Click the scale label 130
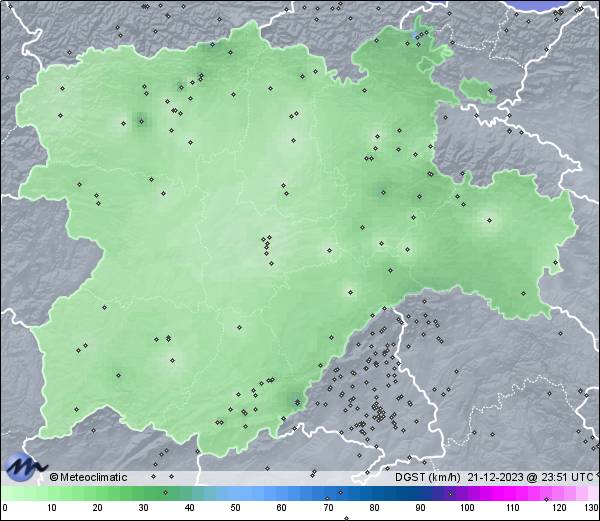Screen dimensions: 600x521 click(x=592, y=508)
